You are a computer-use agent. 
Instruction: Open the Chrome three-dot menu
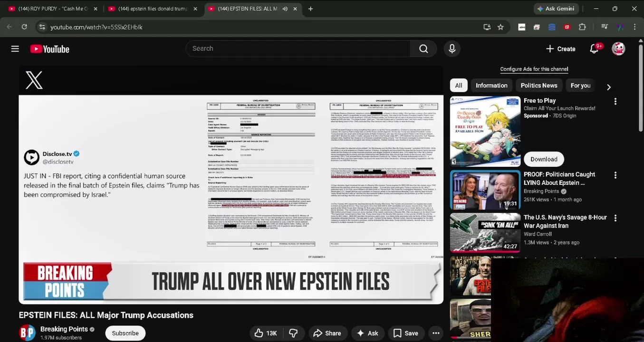pyautogui.click(x=634, y=27)
